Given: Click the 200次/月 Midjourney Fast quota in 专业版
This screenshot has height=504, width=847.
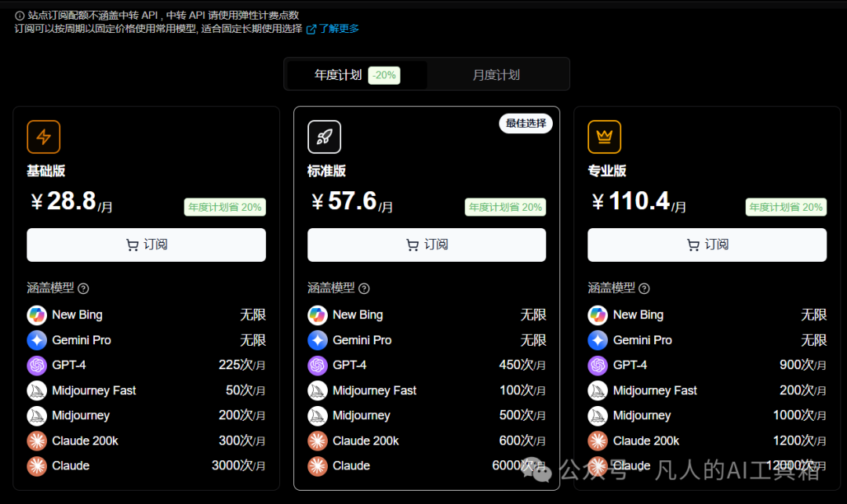Looking at the screenshot, I should pyautogui.click(x=803, y=390).
